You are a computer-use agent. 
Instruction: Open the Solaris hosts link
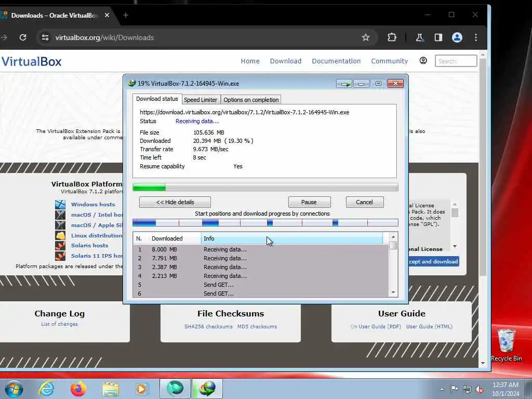[89, 245]
